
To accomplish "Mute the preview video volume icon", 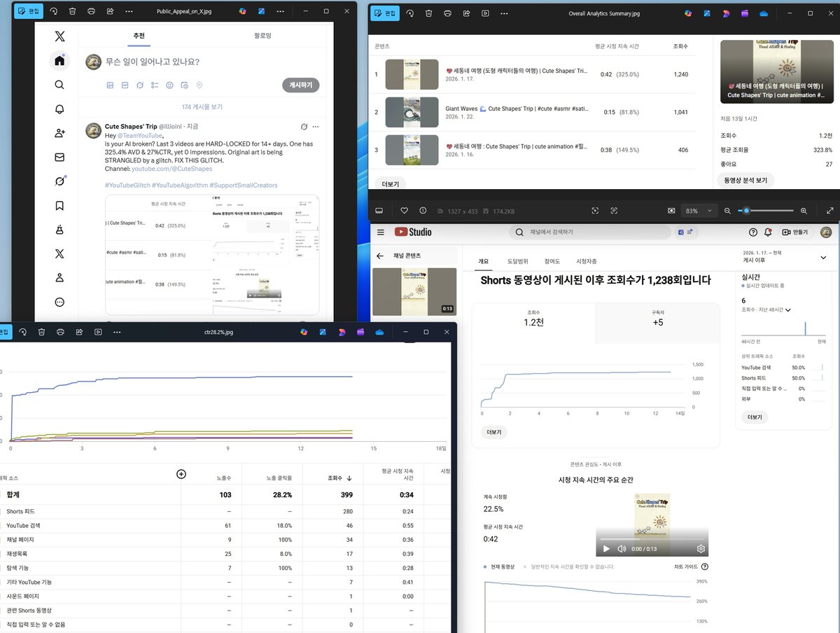I will [621, 549].
